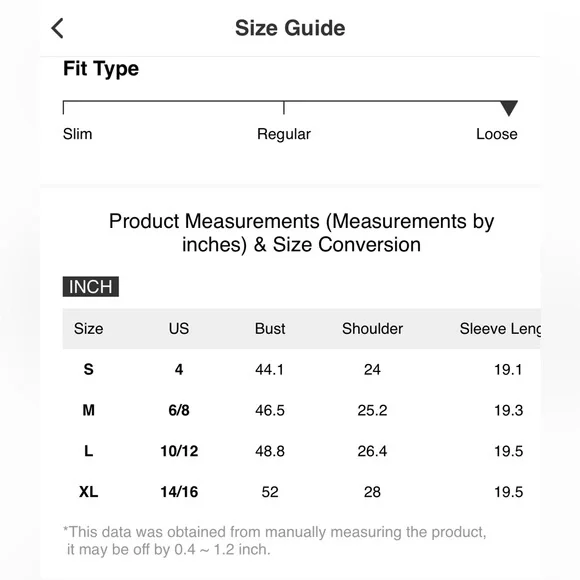Viewport: 580px width, 580px height.
Task: Click US size 10/12 cell
Action: [179, 451]
